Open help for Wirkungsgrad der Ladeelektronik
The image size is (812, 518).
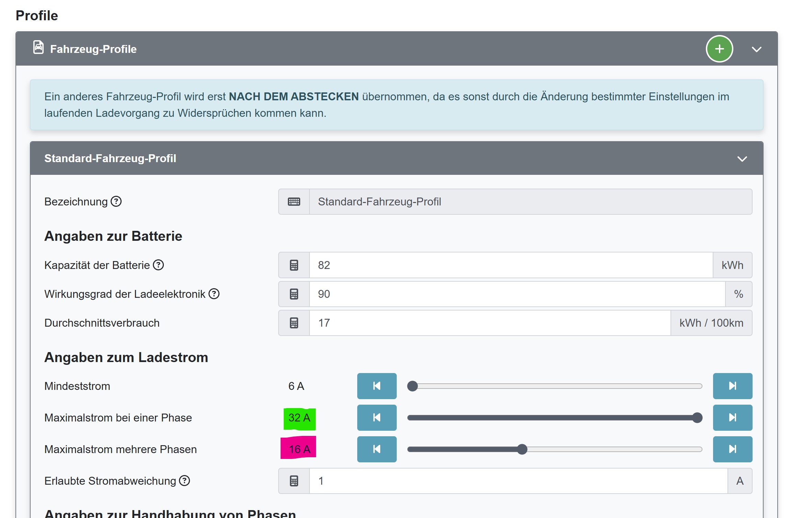(214, 294)
